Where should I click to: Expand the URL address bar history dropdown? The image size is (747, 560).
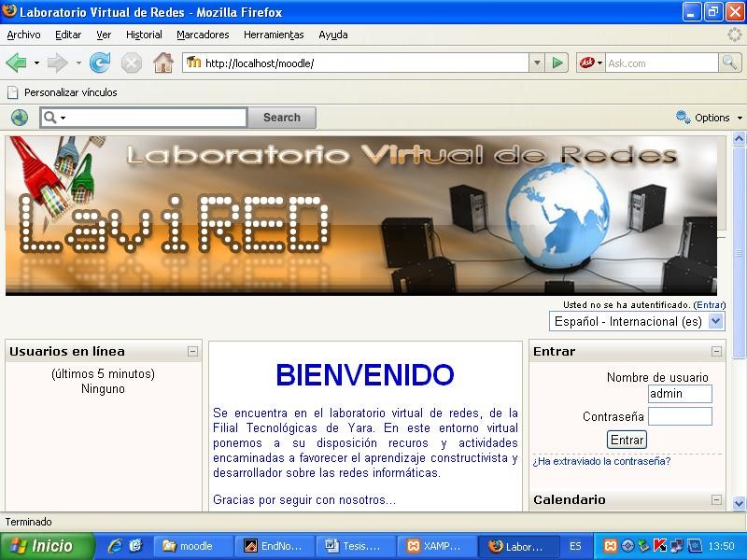[537, 63]
